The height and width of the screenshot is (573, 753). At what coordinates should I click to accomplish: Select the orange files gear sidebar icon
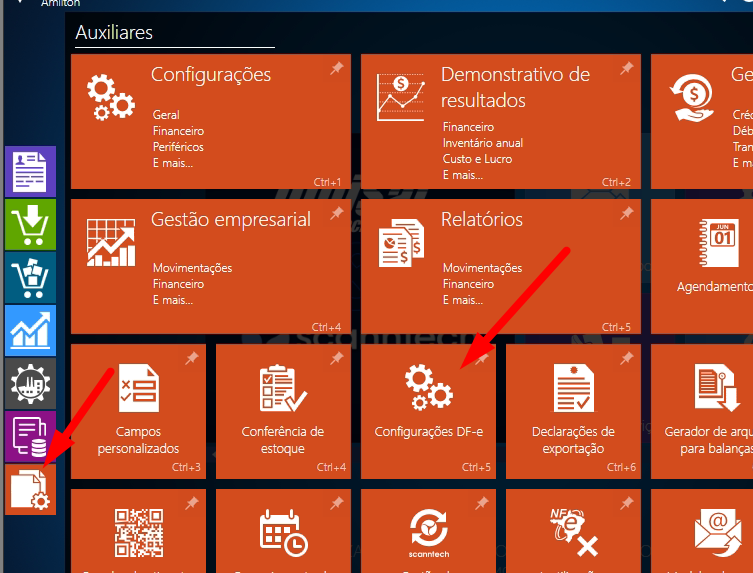[30, 489]
